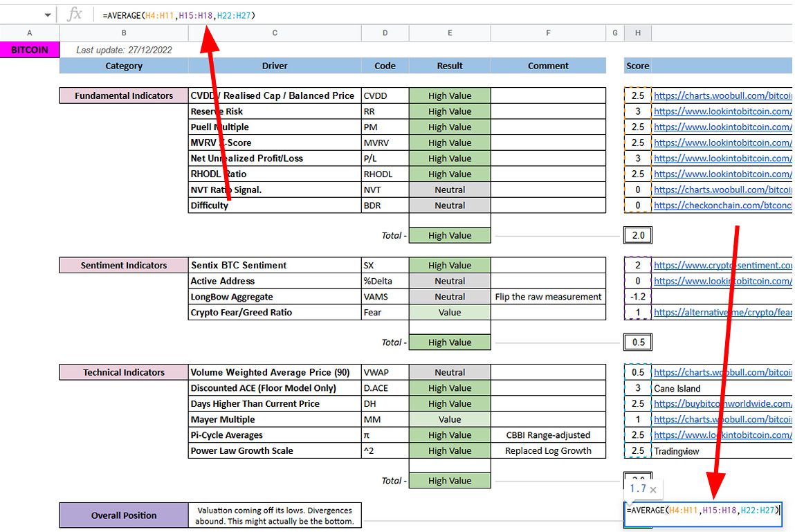Click the Fundamental Indicators category cell
This screenshot has height=532, width=795.
click(123, 95)
